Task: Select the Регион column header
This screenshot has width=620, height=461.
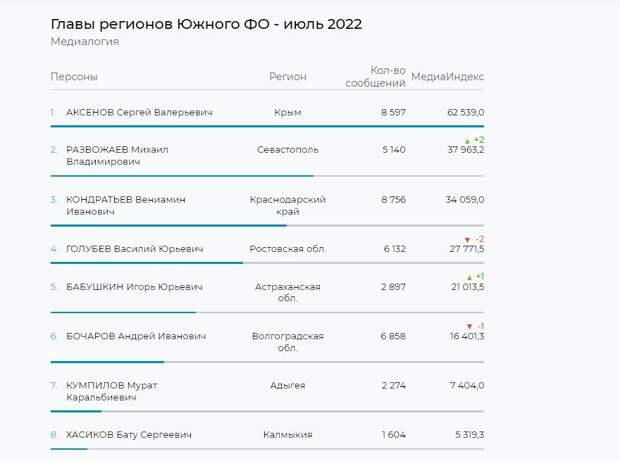Action: pyautogui.click(x=288, y=76)
